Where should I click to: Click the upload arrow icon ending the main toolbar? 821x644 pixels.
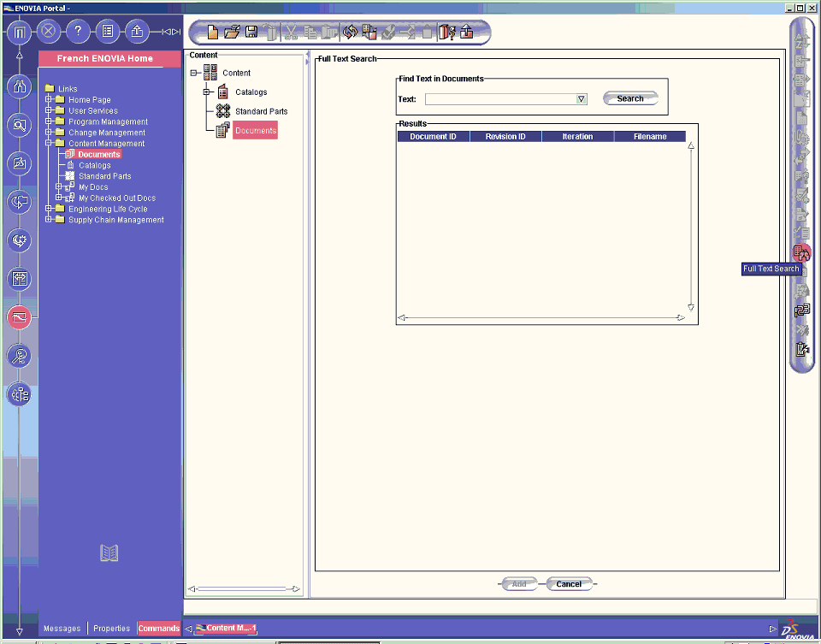[x=467, y=32]
